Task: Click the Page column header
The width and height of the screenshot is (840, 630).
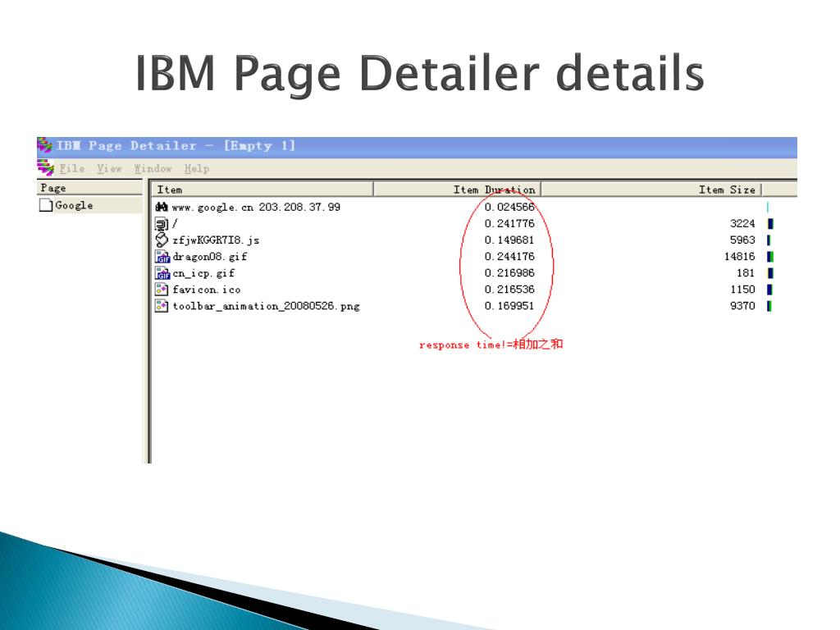Action: pos(90,188)
